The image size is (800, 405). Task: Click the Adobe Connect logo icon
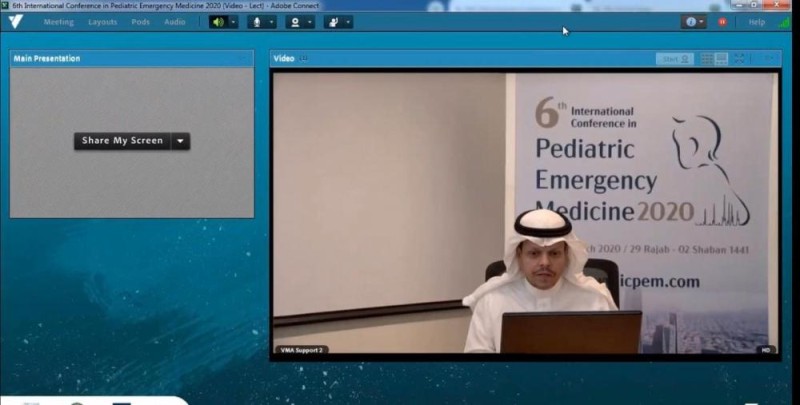click(x=16, y=22)
